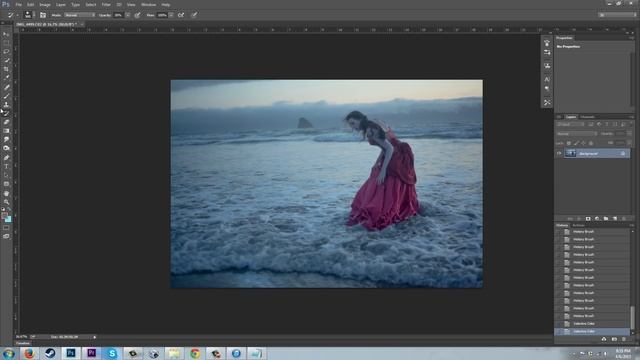The image size is (640, 360).
Task: Select the Brush tool
Action: pos(6,96)
